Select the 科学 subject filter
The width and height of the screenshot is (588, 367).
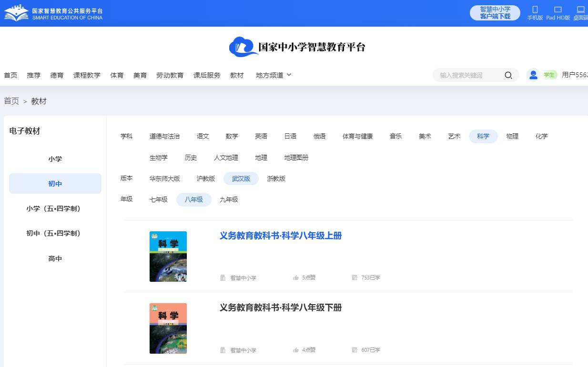tap(483, 136)
